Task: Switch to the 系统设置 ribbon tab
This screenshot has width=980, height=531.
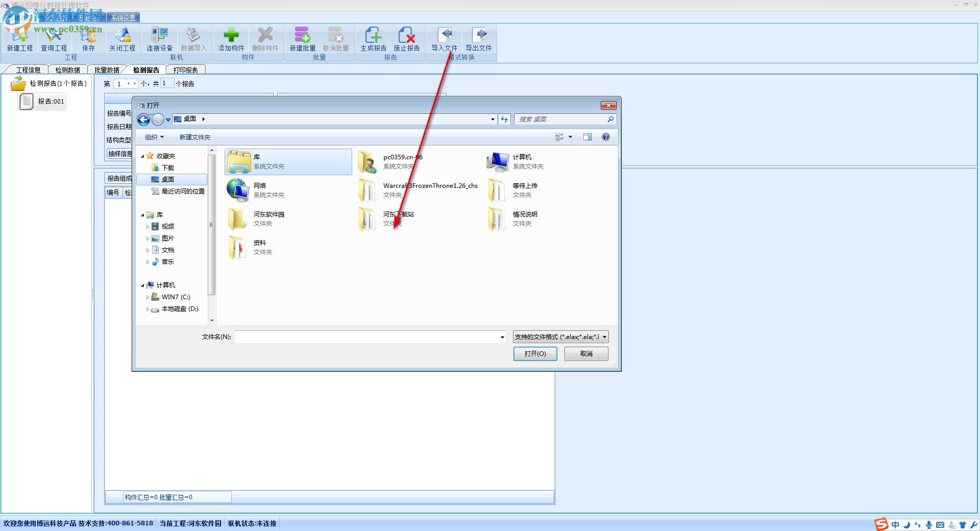Action: click(x=124, y=18)
